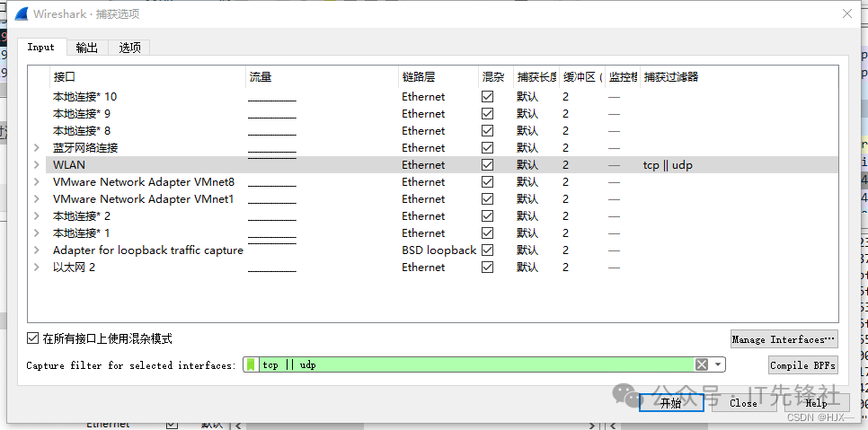Click the Wireshark fin logo in title bar
868x430 pixels.
[21, 13]
